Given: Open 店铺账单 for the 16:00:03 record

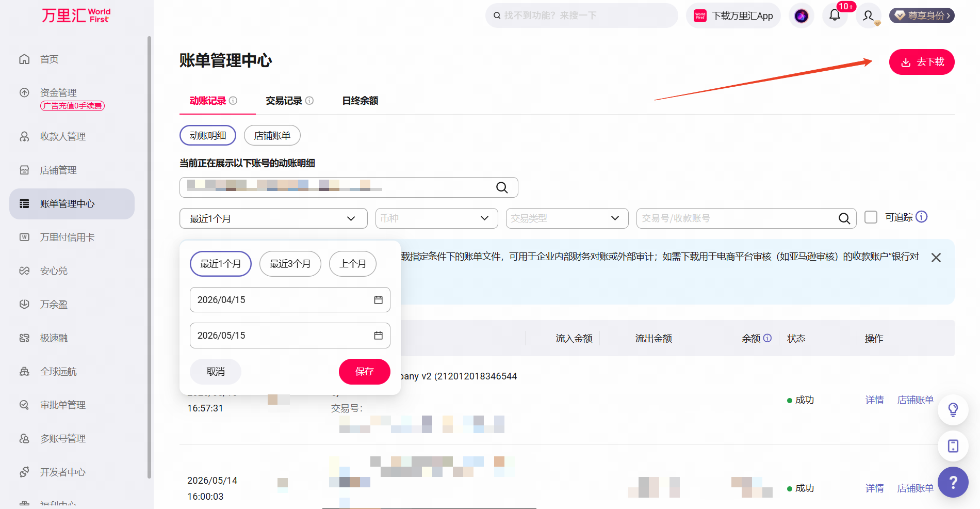Looking at the screenshot, I should tap(916, 488).
